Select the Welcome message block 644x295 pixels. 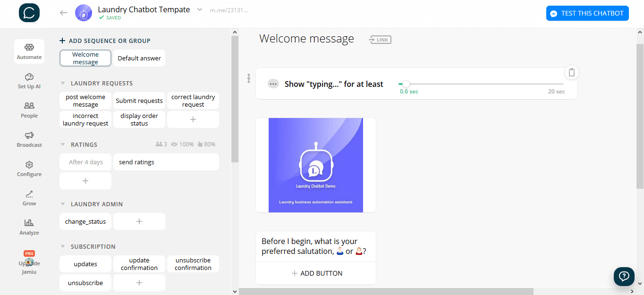tap(85, 58)
